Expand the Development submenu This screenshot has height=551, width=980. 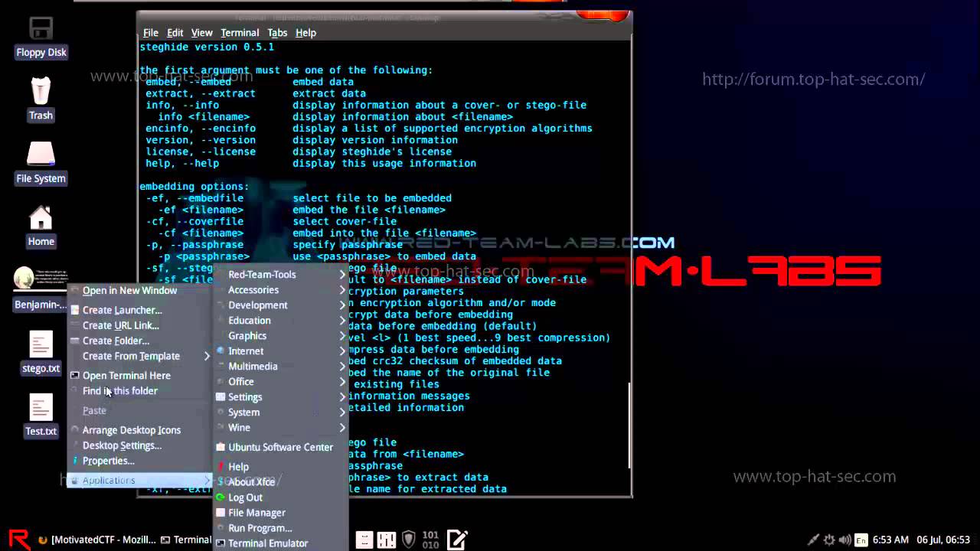point(280,305)
